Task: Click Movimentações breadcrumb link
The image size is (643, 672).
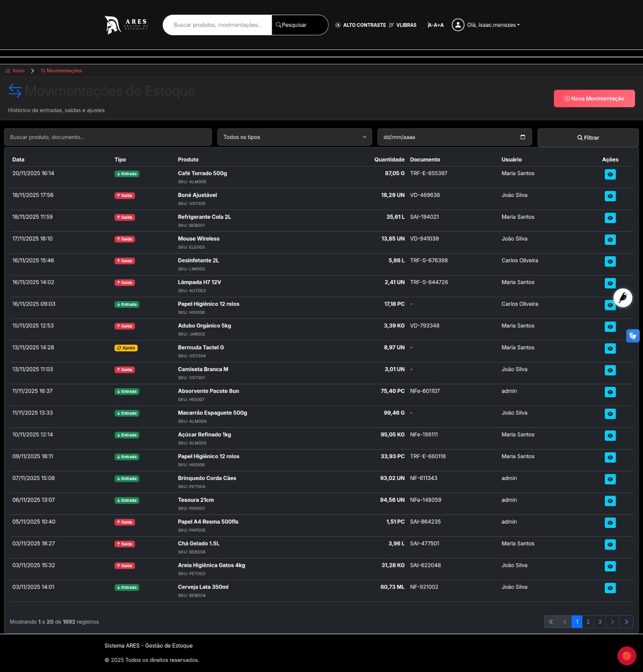Action: (61, 71)
